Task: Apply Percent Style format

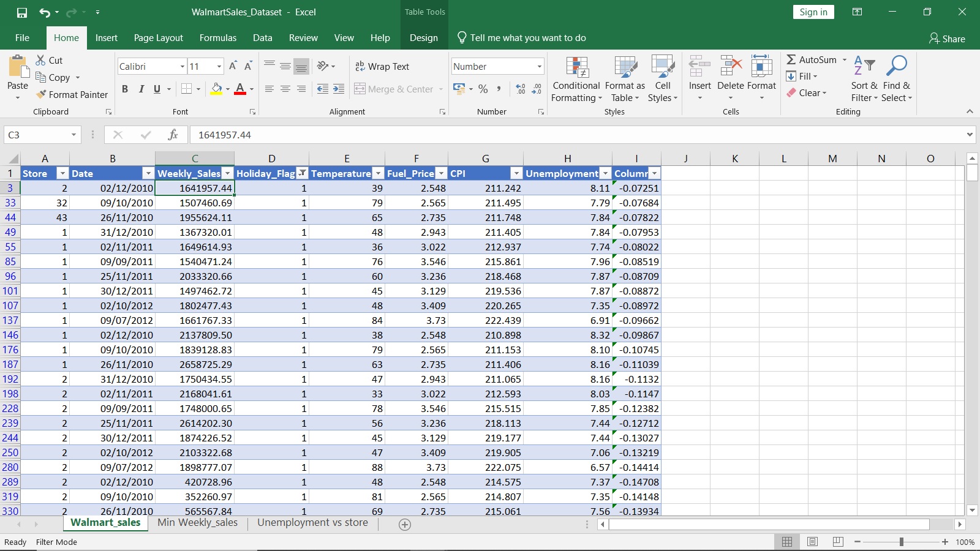Action: (483, 89)
